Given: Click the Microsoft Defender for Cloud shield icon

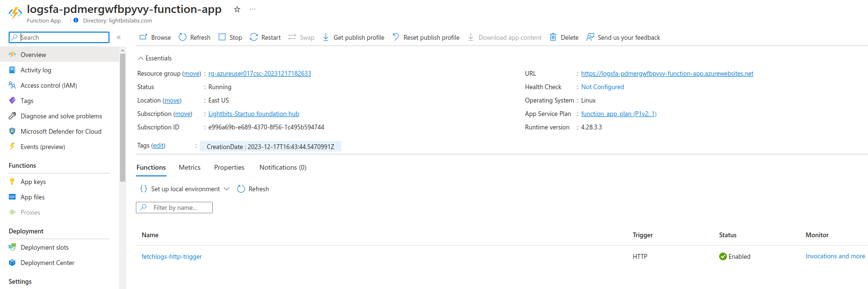Looking at the screenshot, I should pyautogui.click(x=12, y=131).
